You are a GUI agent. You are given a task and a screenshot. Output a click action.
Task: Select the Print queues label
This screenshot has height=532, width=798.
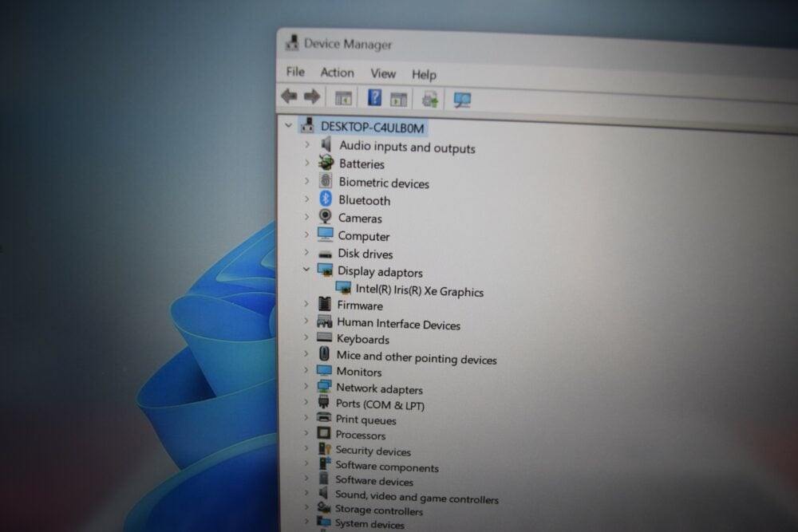click(365, 420)
